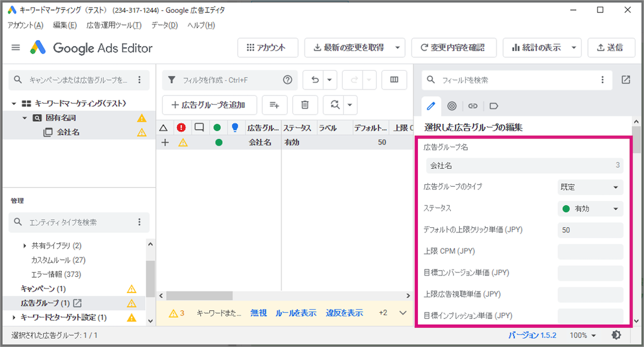The width and height of the screenshot is (644, 347).
Task: Open replace text dropdown arrow
Action: [350, 105]
